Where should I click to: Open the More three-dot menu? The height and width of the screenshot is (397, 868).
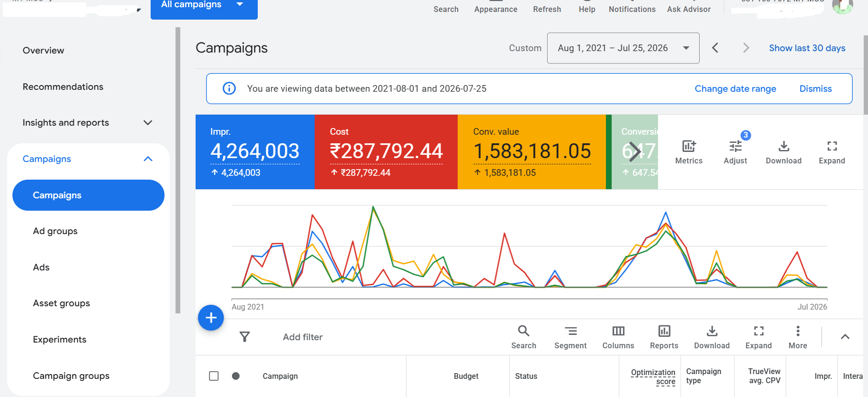pos(798,331)
